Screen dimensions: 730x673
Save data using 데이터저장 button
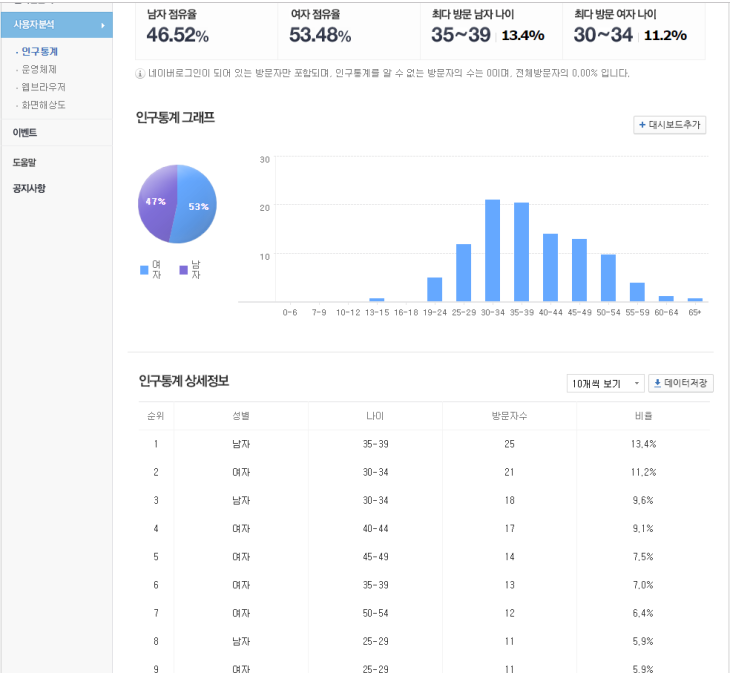click(x=680, y=383)
